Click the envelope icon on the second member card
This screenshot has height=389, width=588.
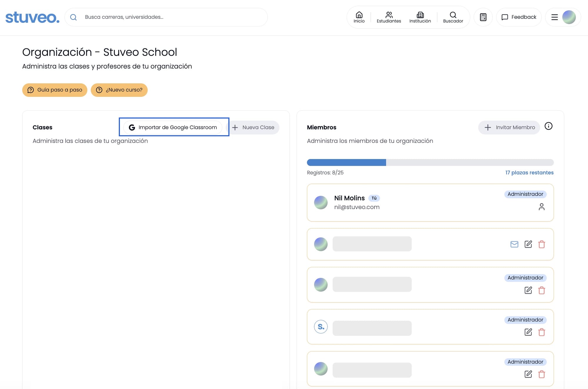tap(514, 244)
